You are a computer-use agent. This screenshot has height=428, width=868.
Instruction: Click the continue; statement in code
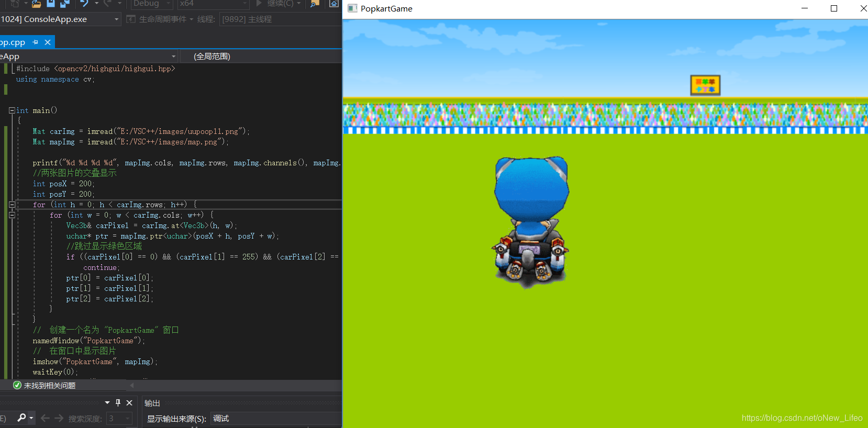[102, 267]
